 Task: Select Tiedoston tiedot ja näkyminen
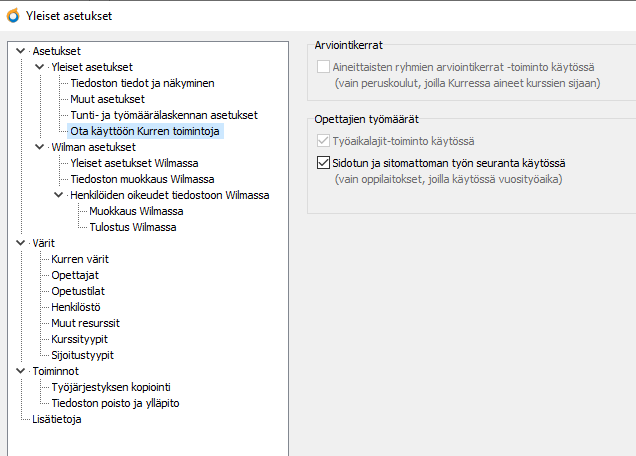pos(142,83)
